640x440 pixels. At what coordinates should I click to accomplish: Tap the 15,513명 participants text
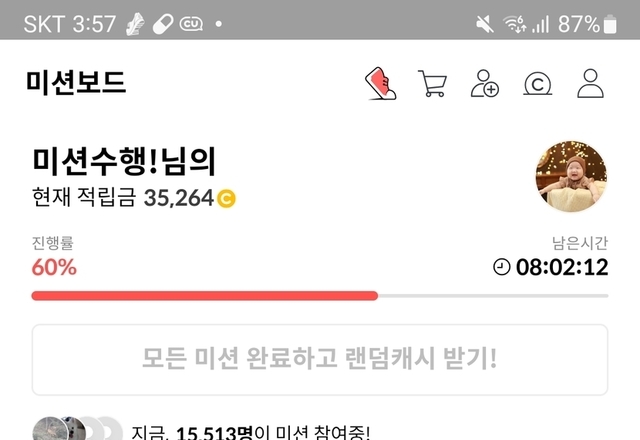click(215, 433)
